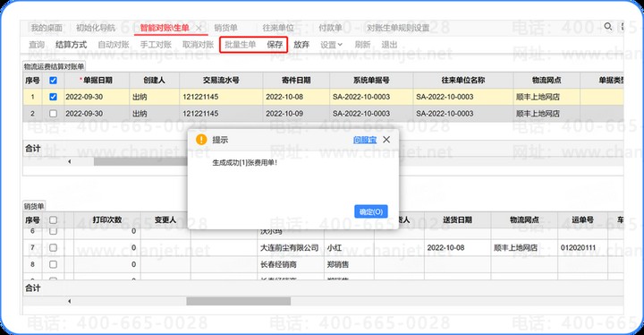Select the 物流运费结算对账单 section tab
The width and height of the screenshot is (644, 335).
click(x=54, y=66)
